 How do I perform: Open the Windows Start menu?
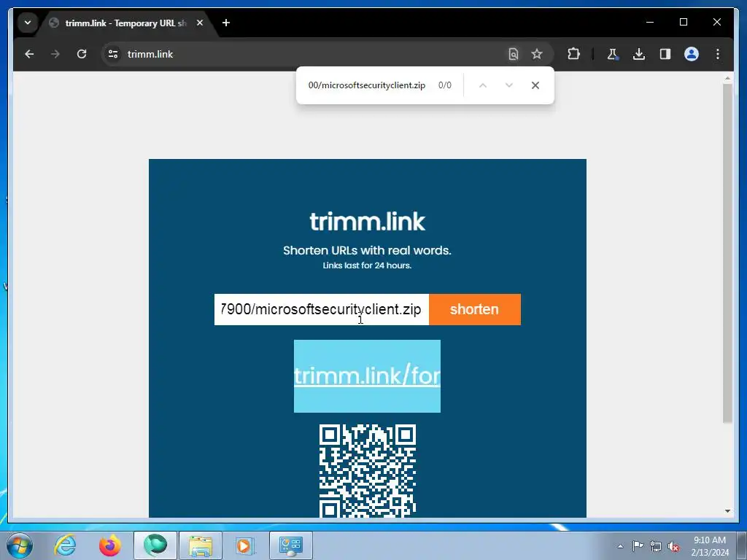point(19,545)
